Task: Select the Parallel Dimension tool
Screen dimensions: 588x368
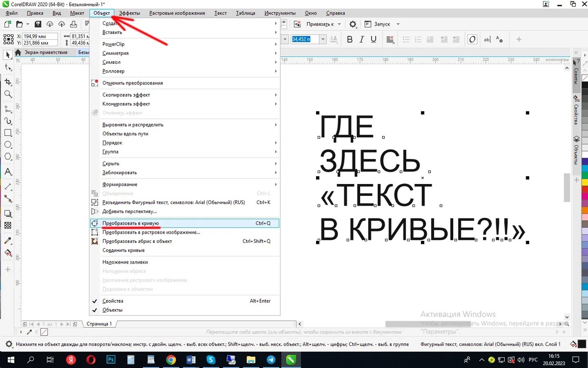Action: point(8,186)
